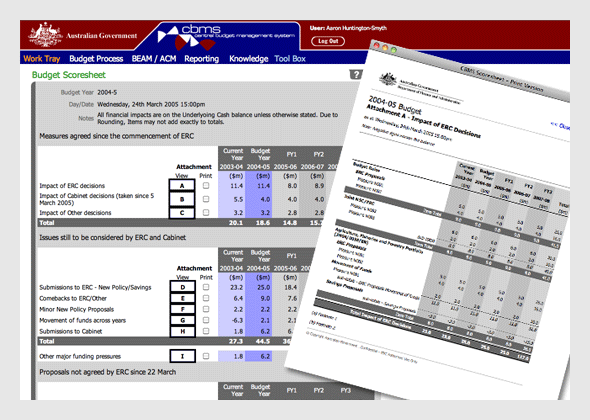View attachment G for Movement of funds
The height and width of the screenshot is (420, 590).
(x=182, y=320)
